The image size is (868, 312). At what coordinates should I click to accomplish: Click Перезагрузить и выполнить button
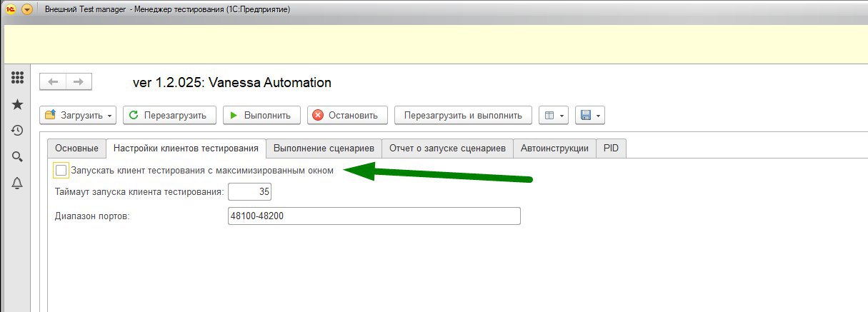tap(463, 115)
